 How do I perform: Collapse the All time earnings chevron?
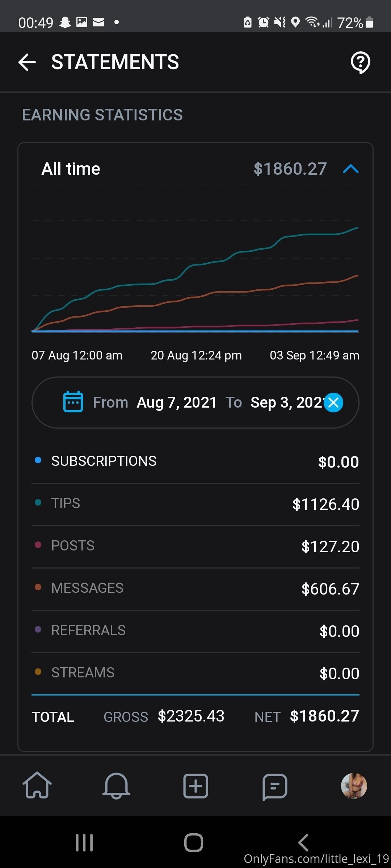(x=350, y=169)
